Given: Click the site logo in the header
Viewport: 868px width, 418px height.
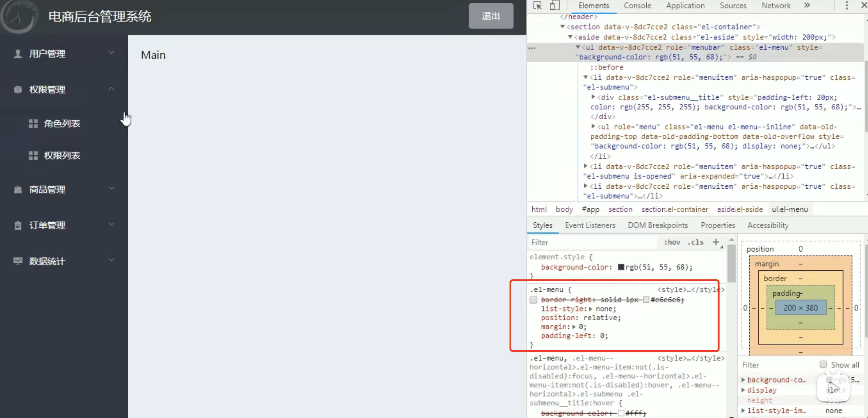Looking at the screenshot, I should [19, 17].
